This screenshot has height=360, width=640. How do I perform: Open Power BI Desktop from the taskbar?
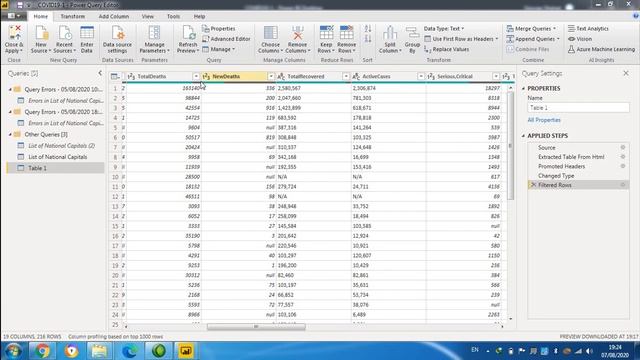[x=186, y=351]
